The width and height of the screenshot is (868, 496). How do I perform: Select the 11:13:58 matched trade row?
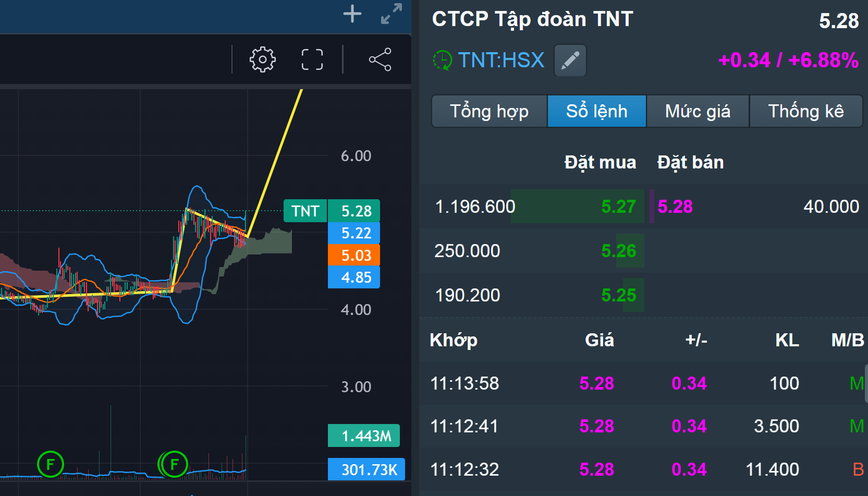[643, 383]
